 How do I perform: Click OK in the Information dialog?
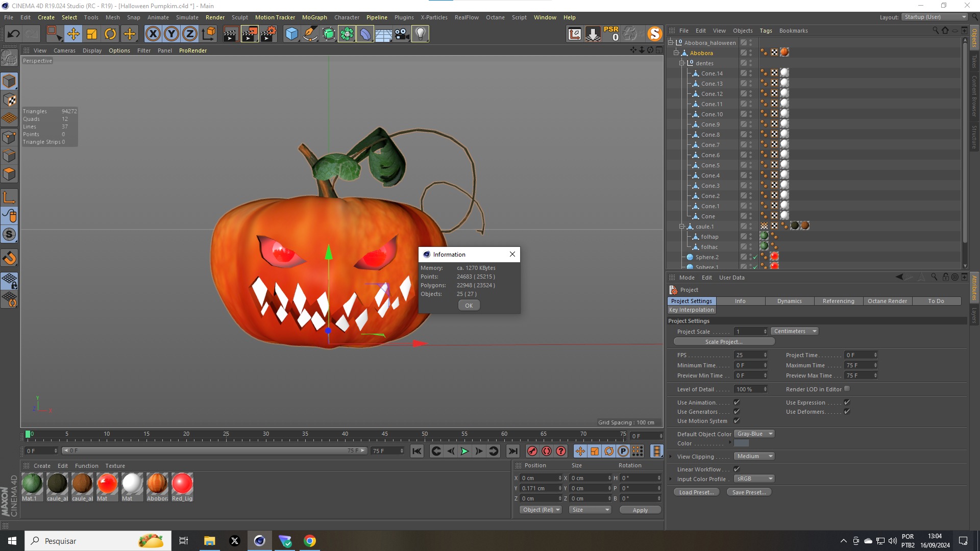(469, 306)
